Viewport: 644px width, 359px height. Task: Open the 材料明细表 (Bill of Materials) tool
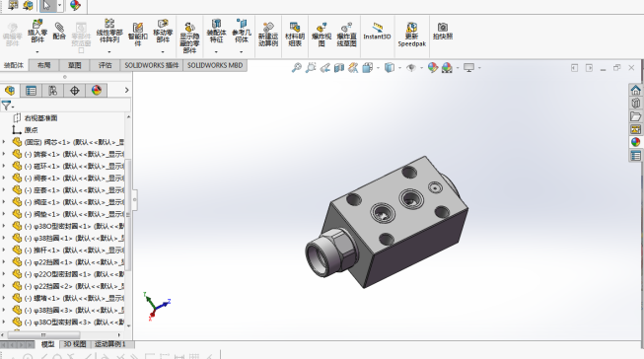tap(295, 35)
